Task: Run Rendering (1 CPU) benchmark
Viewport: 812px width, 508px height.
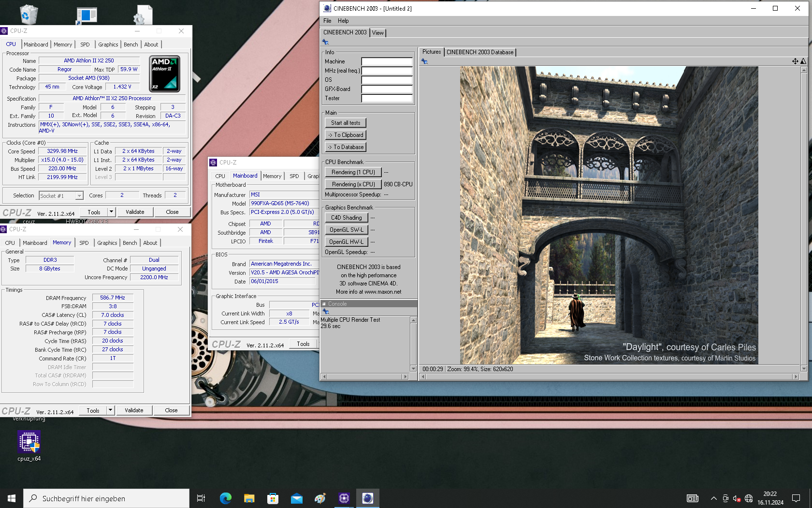Action: pyautogui.click(x=353, y=172)
